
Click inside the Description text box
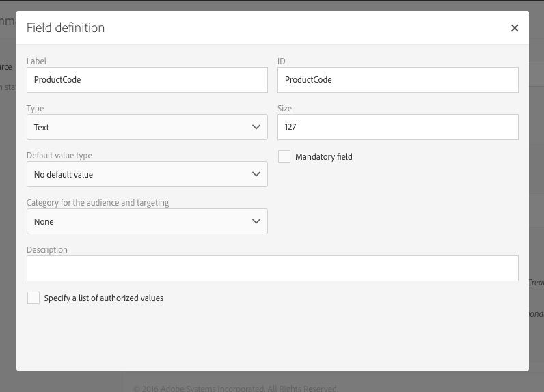click(272, 268)
